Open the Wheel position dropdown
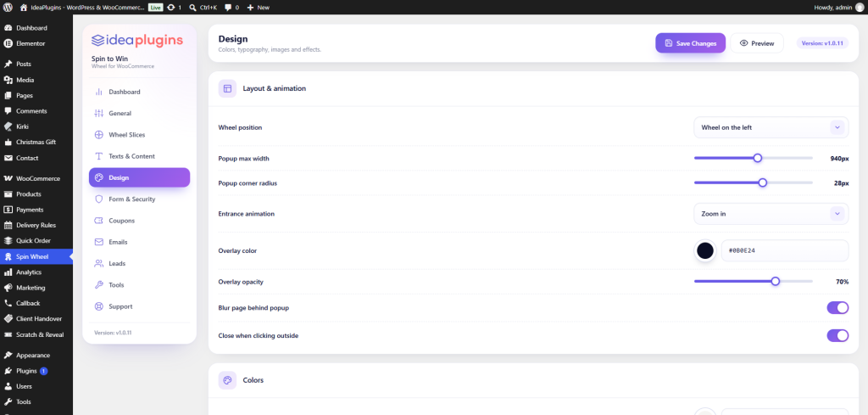Viewport: 868px width, 415px height. tap(771, 127)
